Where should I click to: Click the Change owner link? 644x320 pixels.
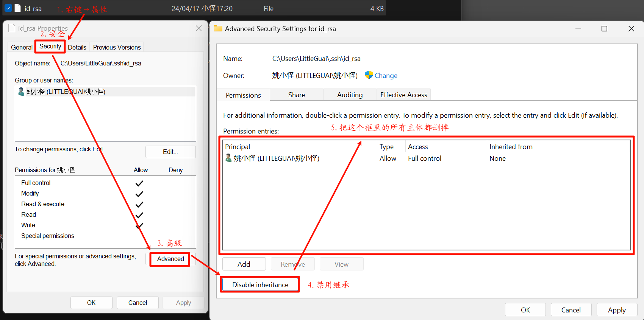tap(386, 76)
